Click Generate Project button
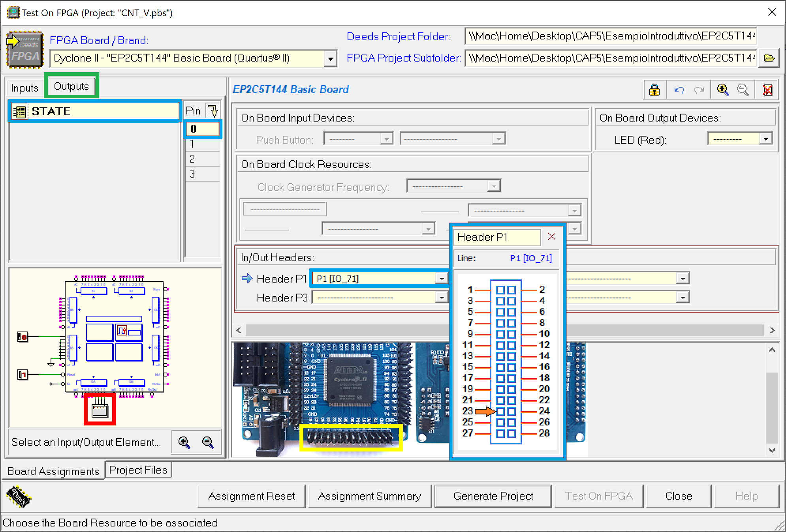786x532 pixels. coord(493,496)
